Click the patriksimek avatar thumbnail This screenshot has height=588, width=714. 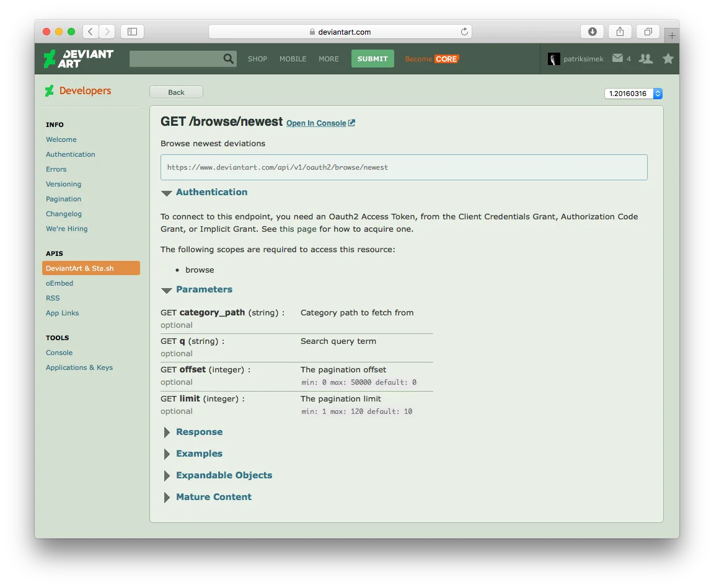click(553, 59)
